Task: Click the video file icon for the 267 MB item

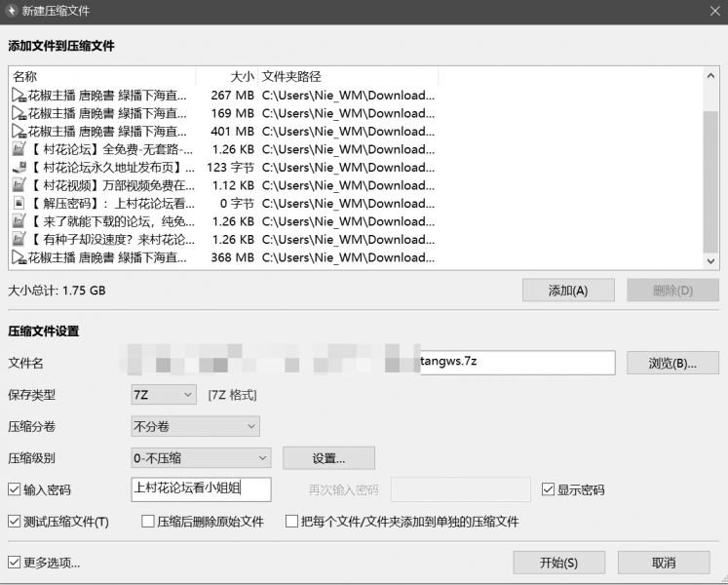Action: (19, 96)
